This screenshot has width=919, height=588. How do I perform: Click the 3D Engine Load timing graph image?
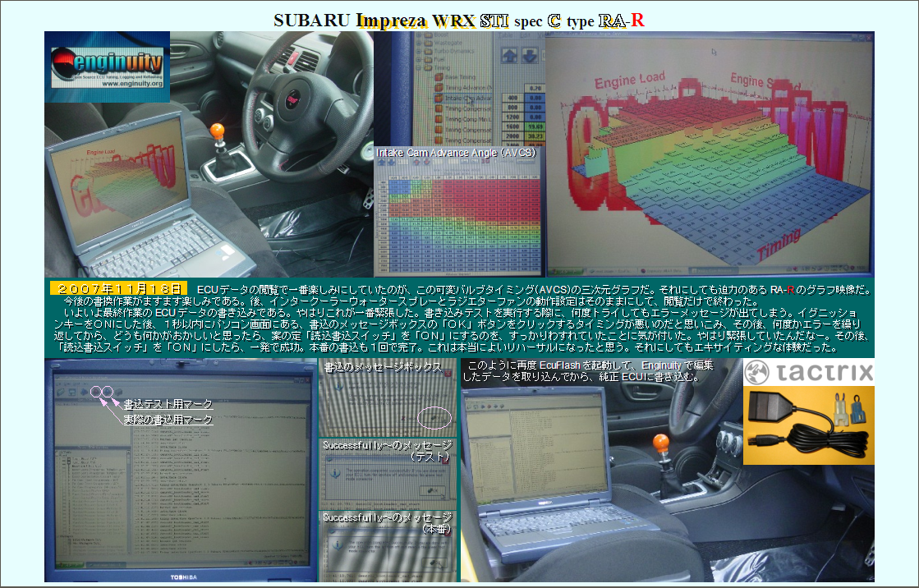(x=709, y=156)
